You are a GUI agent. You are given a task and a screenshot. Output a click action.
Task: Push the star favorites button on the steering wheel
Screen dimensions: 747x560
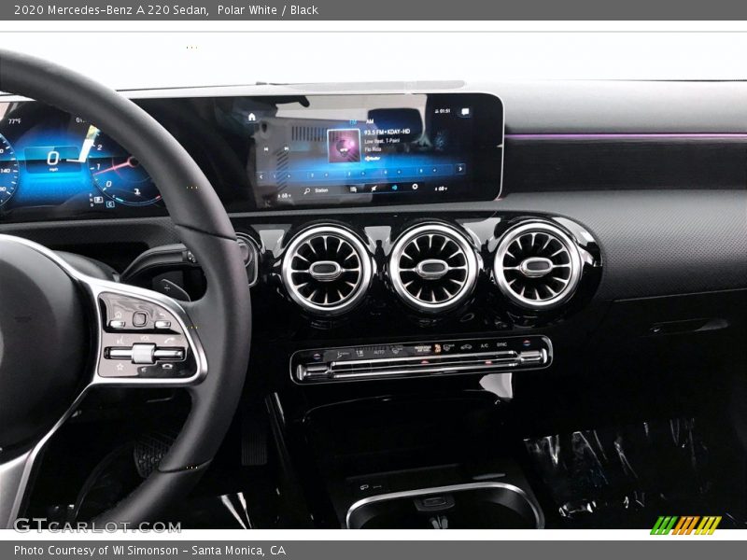[x=120, y=367]
